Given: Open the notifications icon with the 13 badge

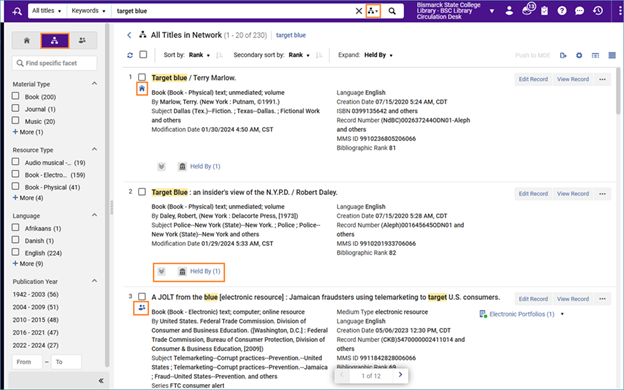Looking at the screenshot, I should pos(527,10).
